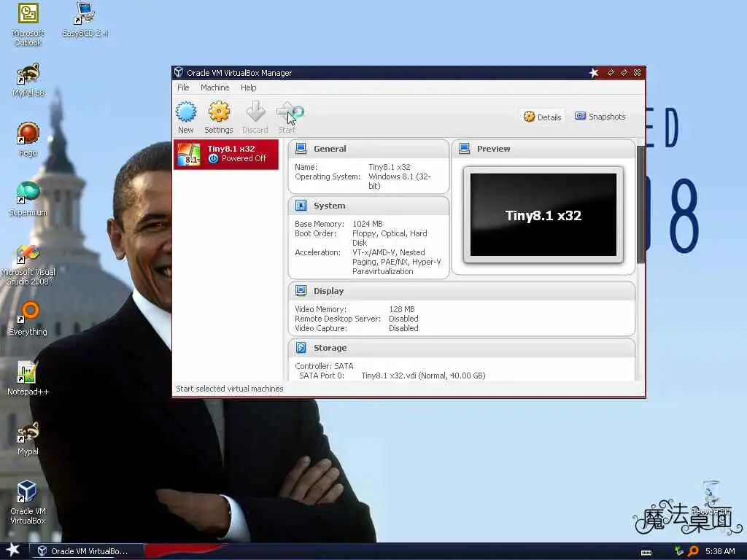The width and height of the screenshot is (747, 560).
Task: Open Microsoft Visual Studio 2008 shortcut
Action: coord(28,264)
